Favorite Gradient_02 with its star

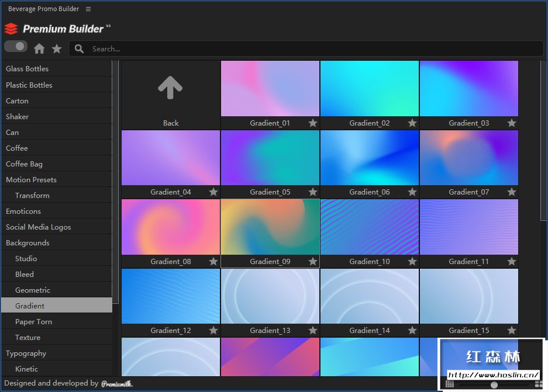[412, 123]
